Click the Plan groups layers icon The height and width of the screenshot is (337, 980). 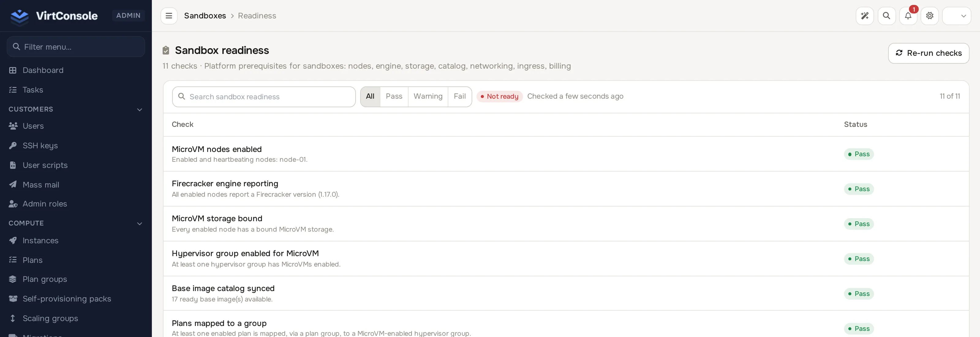(13, 279)
